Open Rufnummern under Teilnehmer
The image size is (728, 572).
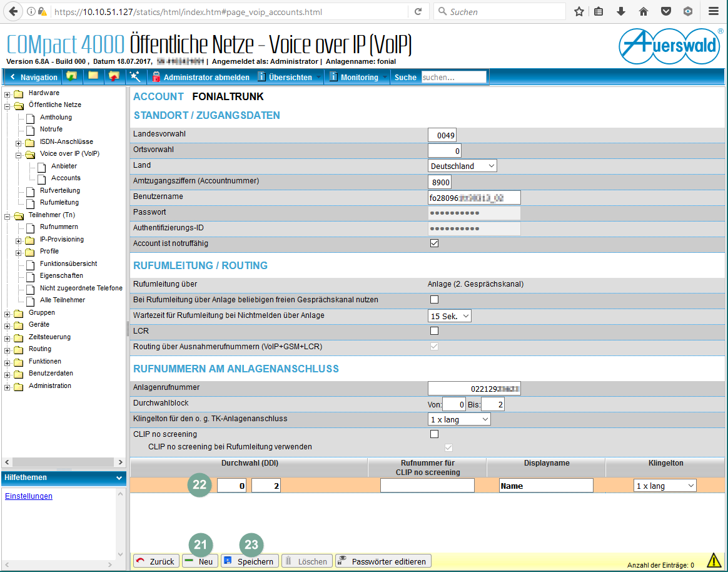[59, 227]
